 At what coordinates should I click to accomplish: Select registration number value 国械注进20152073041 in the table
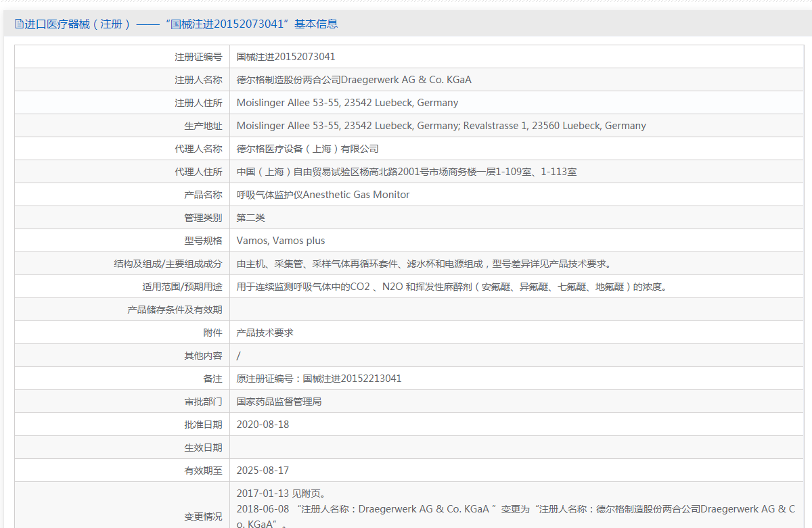[x=286, y=57]
